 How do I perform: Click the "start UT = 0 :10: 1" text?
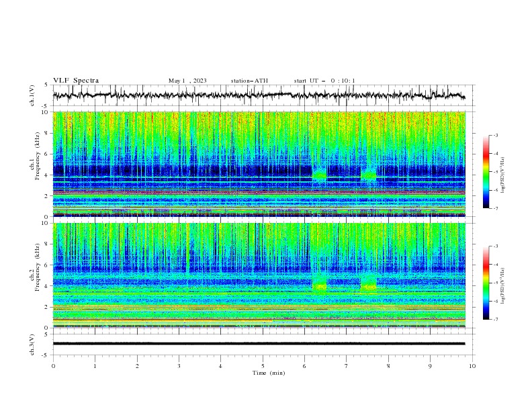click(324, 81)
